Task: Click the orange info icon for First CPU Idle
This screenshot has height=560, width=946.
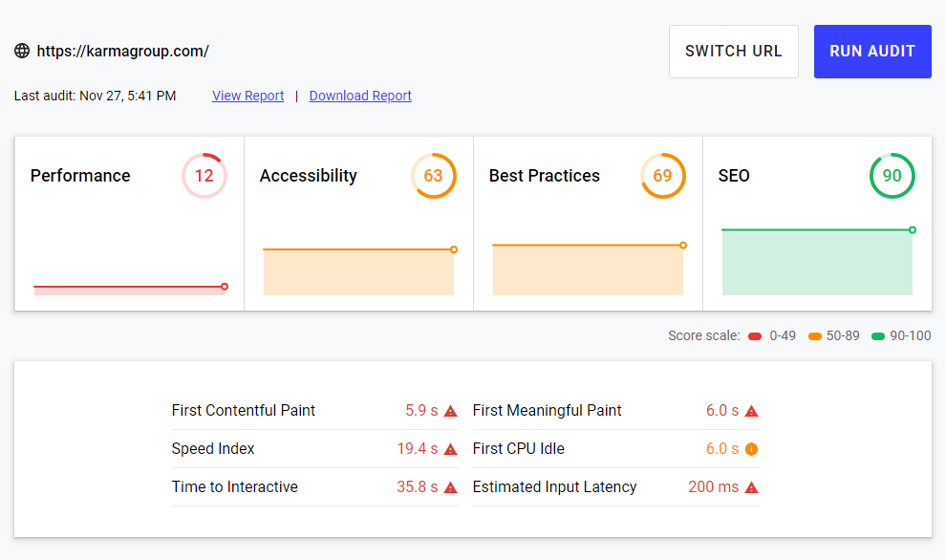Action: click(751, 449)
